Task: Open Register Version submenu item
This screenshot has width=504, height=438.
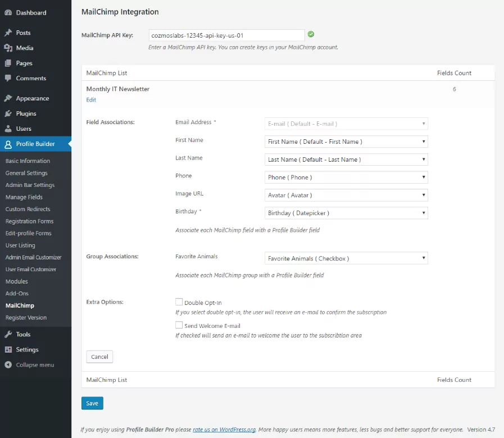Action: (26, 317)
